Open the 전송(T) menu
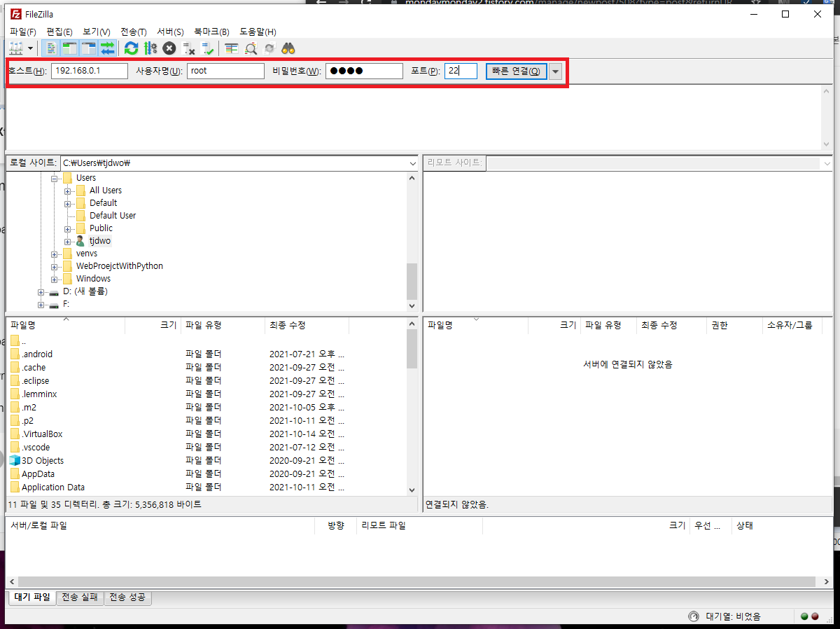Screen dimensions: 840x629 (134, 32)
